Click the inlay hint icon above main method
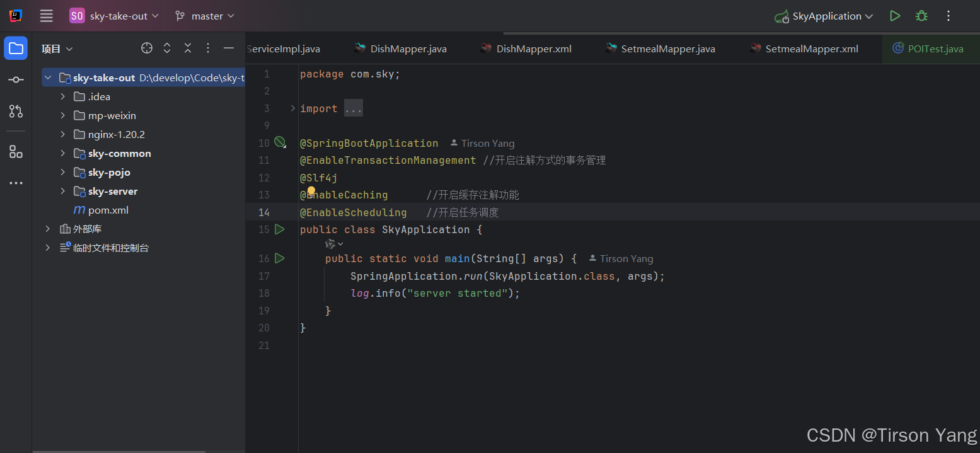 [333, 244]
